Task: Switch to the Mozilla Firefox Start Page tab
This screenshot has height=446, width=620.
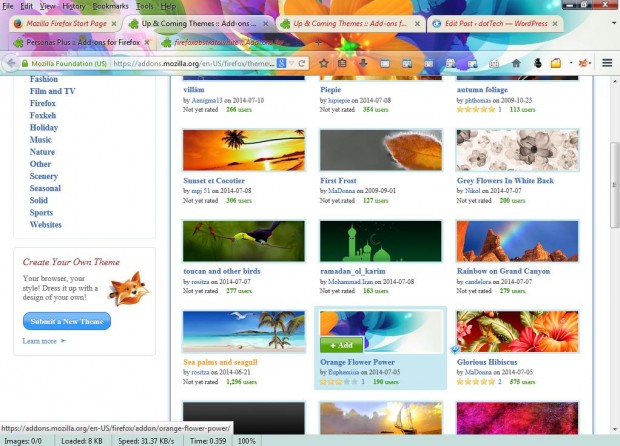Action: [66, 24]
